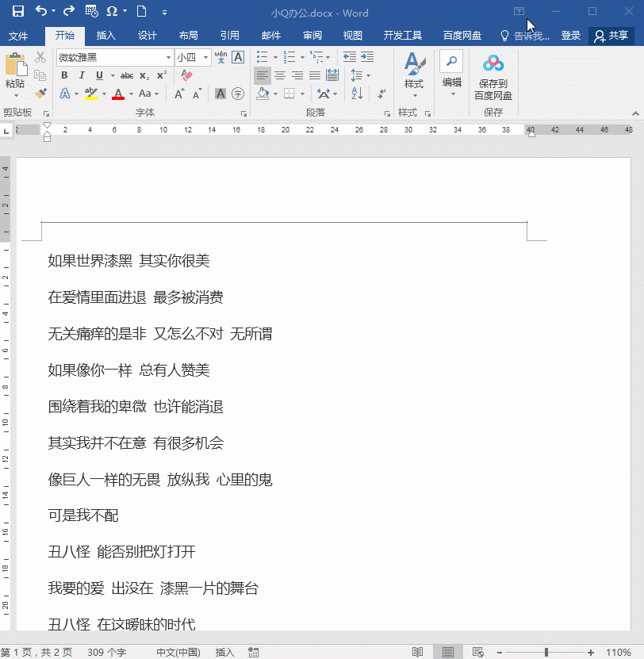Apply character border icon

[238, 57]
